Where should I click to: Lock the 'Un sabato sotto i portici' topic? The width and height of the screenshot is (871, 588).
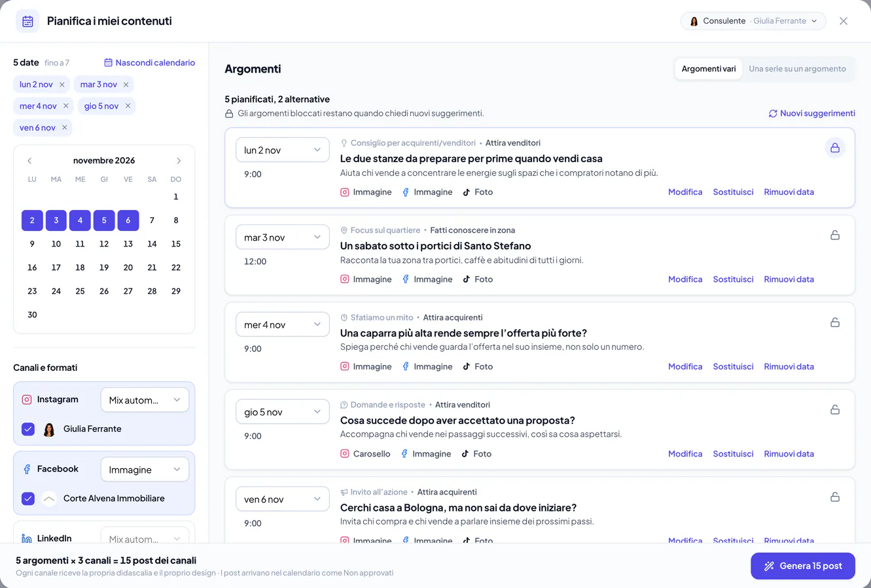coord(835,235)
